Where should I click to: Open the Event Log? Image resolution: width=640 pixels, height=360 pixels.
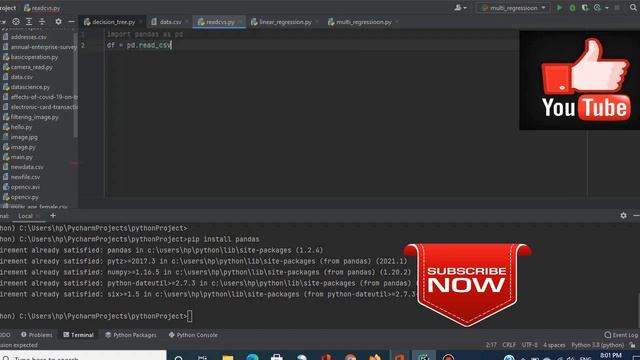tap(621, 335)
